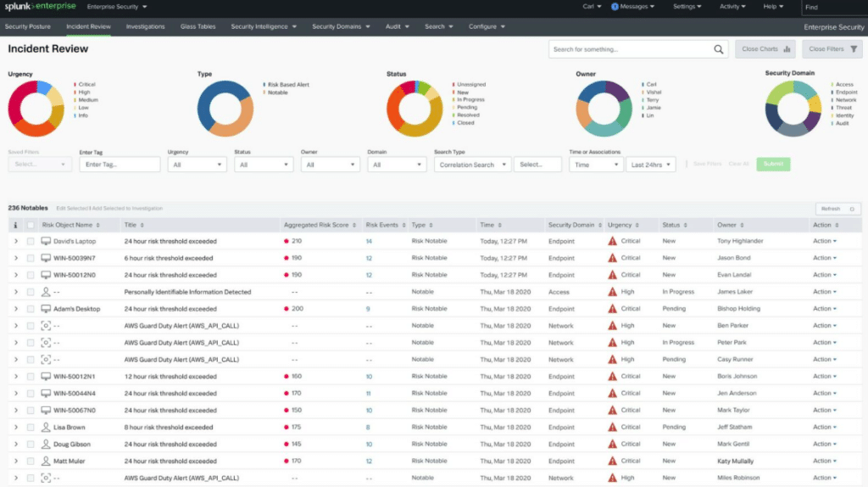
Task: Click the computer icon next to WIN-50039N7
Action: pyautogui.click(x=46, y=258)
